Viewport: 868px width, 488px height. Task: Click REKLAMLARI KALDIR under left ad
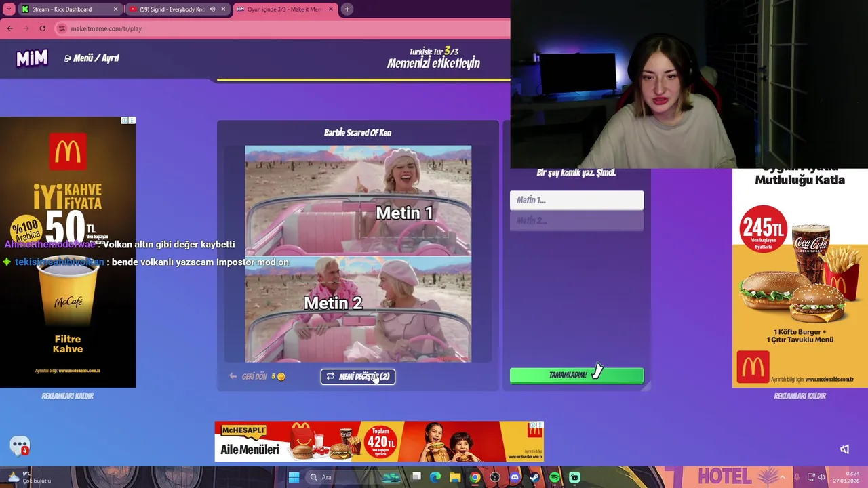(68, 396)
